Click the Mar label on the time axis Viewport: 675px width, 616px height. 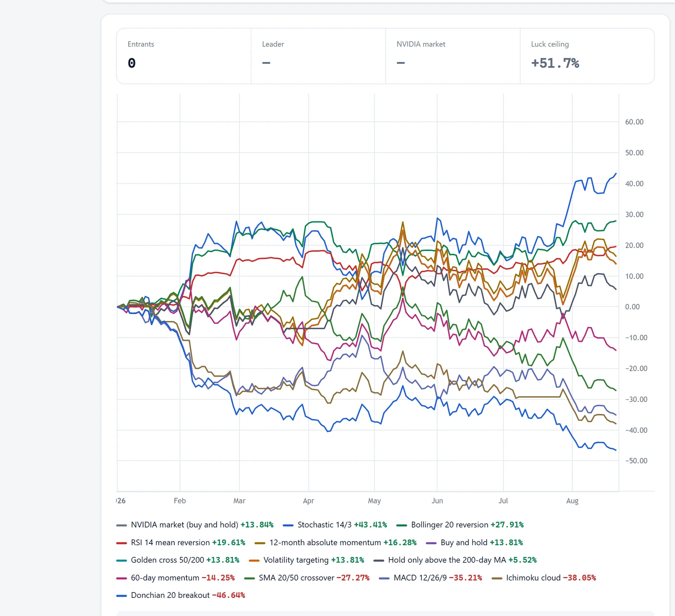pos(239,501)
